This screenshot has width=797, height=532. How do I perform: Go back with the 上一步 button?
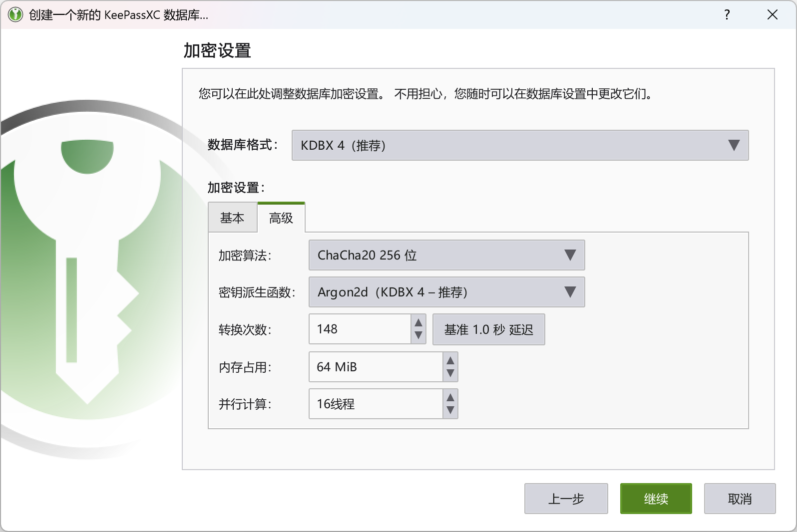pyautogui.click(x=566, y=499)
